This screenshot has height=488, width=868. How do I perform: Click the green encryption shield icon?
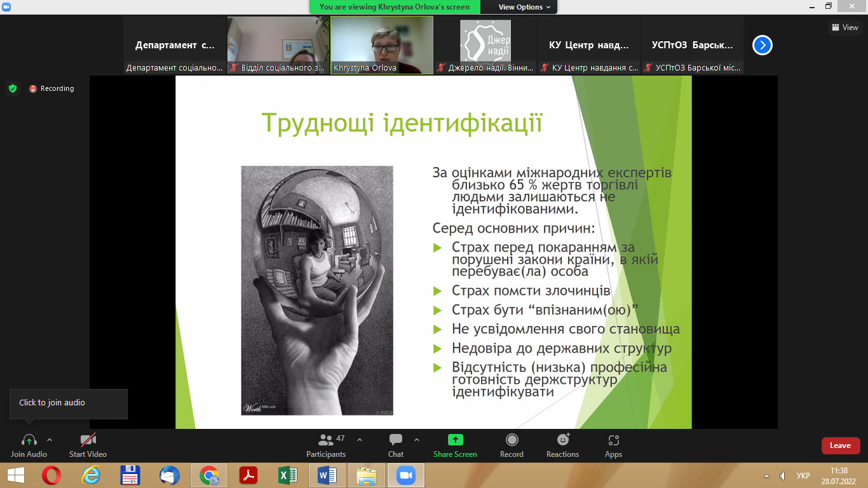(x=13, y=88)
